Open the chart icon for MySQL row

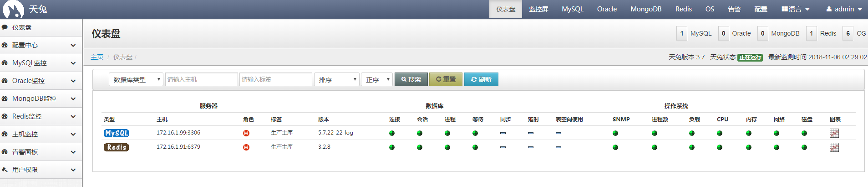coord(834,133)
